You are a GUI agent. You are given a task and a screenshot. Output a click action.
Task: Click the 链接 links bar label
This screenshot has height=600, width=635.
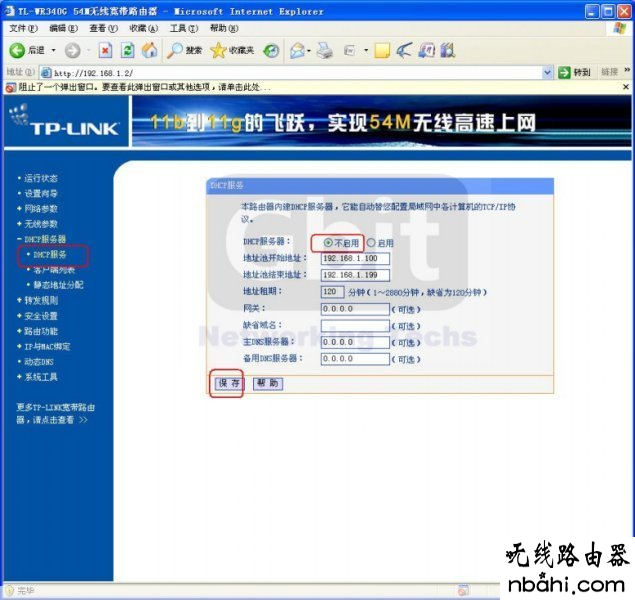point(610,72)
